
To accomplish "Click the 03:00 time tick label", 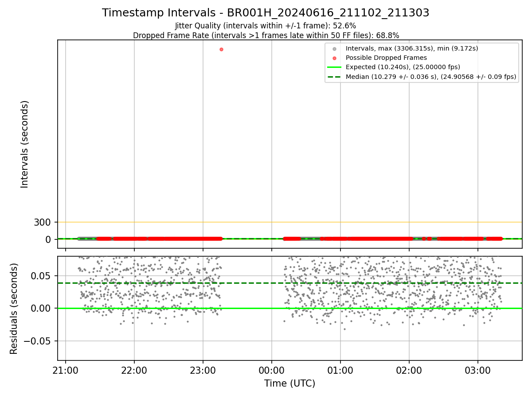I will click(x=478, y=370).
